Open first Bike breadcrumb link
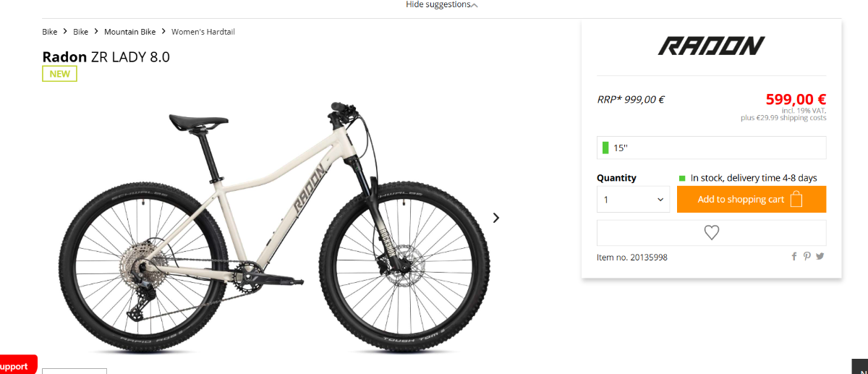 [50, 32]
